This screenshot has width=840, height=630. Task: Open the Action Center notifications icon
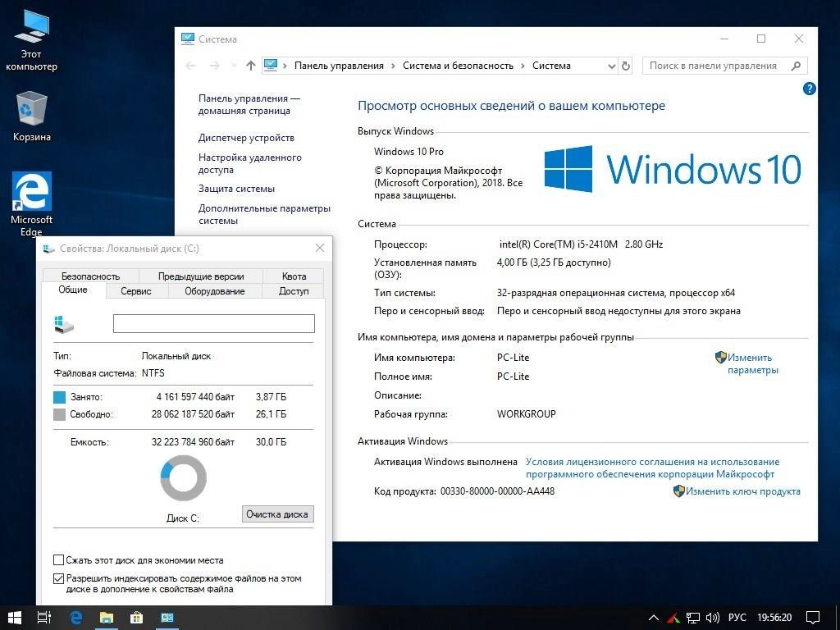click(813, 618)
